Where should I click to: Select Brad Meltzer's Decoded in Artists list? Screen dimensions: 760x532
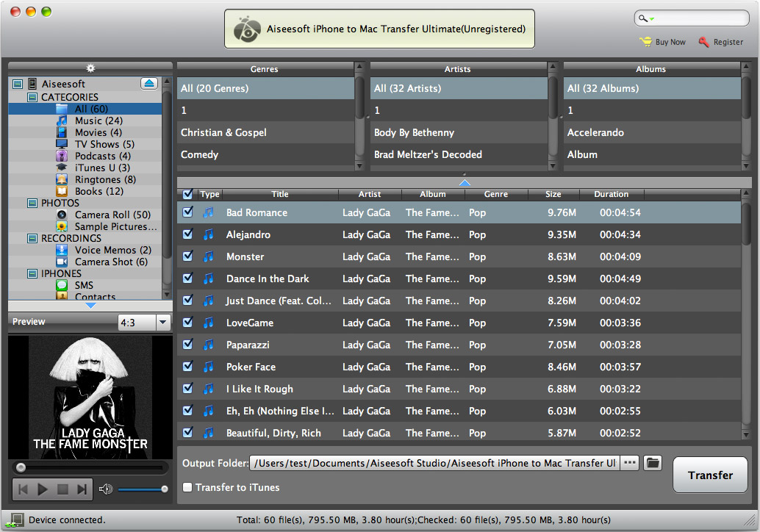pyautogui.click(x=428, y=154)
